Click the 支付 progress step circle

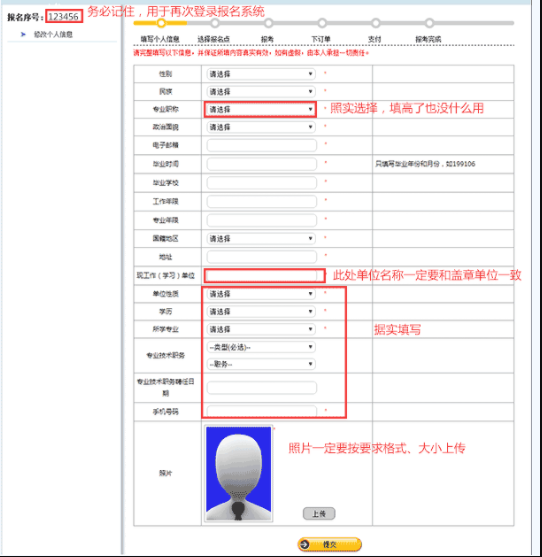[376, 23]
